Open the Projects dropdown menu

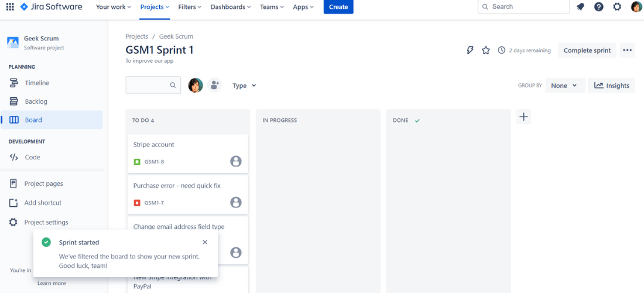coord(155,7)
